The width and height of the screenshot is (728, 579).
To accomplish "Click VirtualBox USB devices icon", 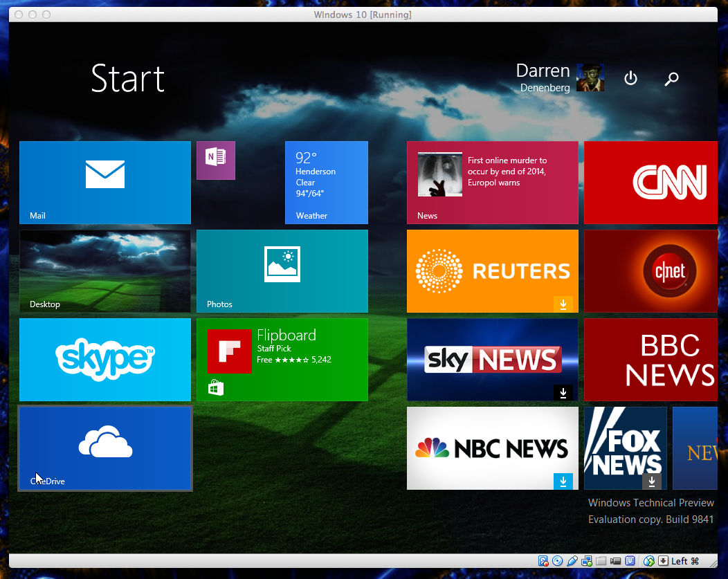I will coord(572,561).
